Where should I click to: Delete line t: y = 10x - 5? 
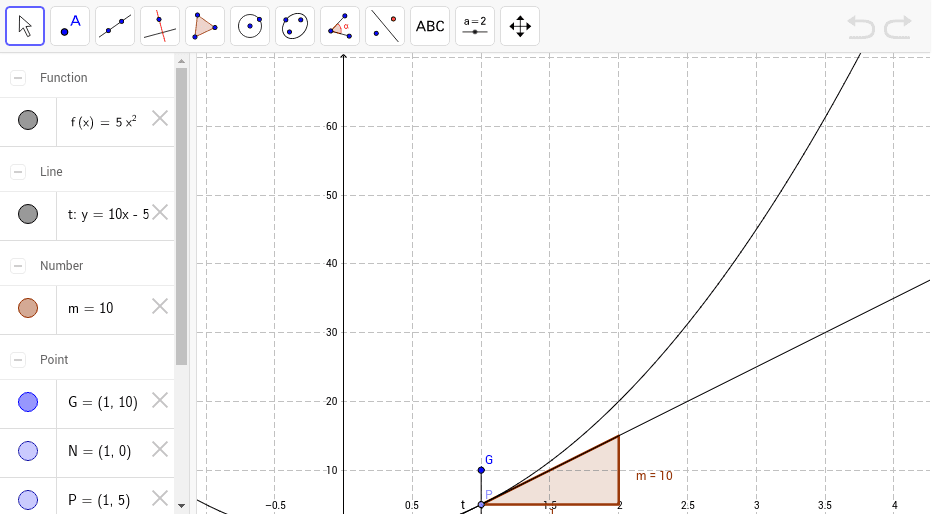(160, 212)
